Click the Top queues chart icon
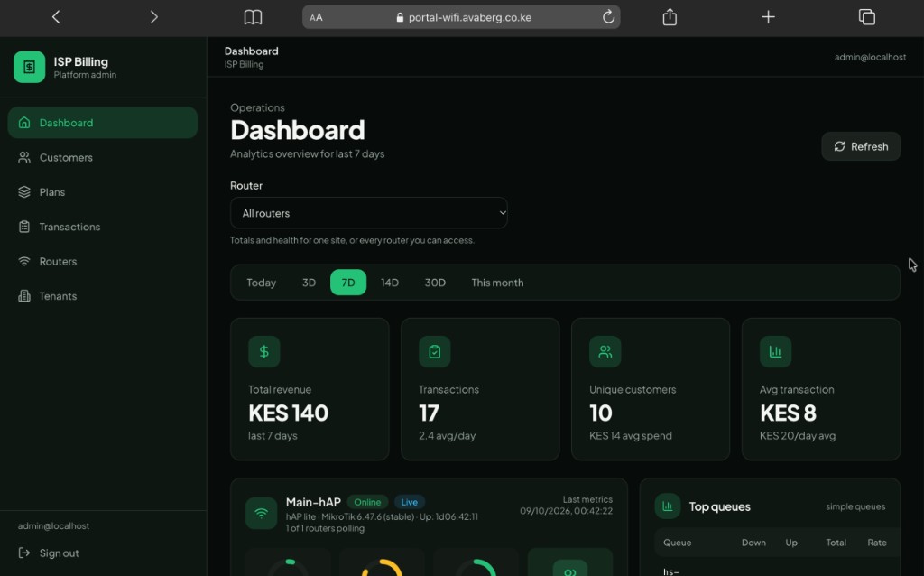 pos(667,506)
